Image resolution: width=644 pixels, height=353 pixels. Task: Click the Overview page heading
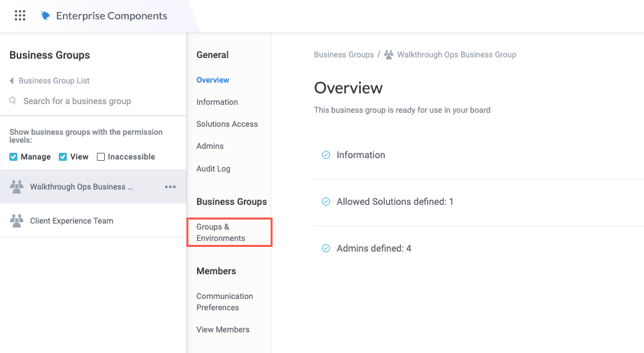coord(348,88)
